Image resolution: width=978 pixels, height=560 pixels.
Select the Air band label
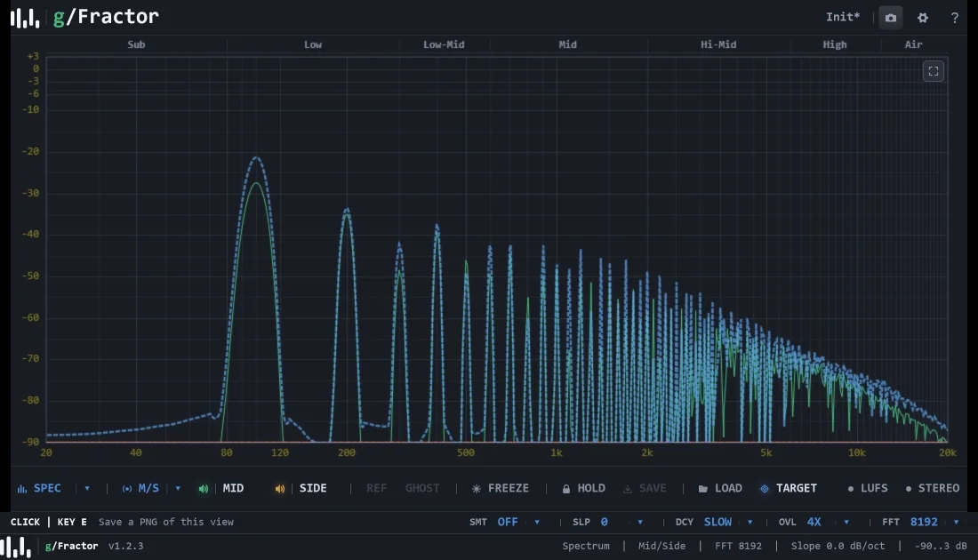(913, 44)
